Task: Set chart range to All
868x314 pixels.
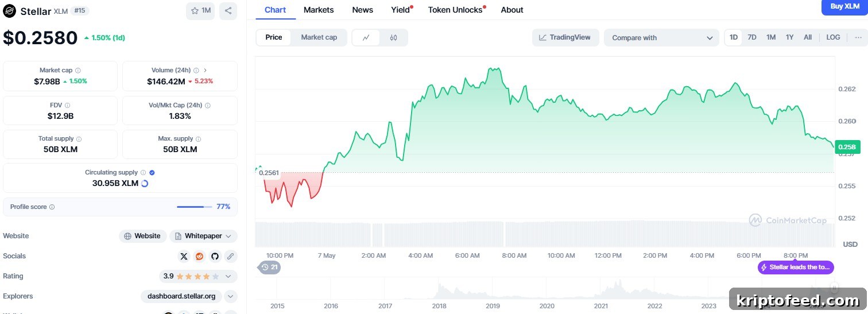Action: click(x=808, y=37)
